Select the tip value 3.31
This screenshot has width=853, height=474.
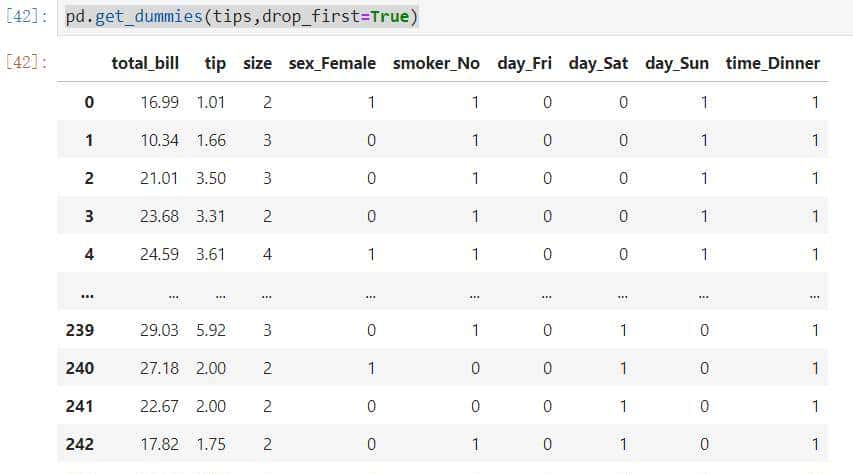pos(211,216)
